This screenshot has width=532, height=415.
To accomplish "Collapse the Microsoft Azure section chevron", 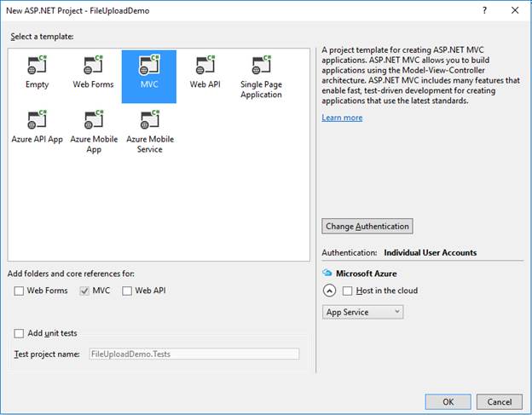I will pyautogui.click(x=329, y=291).
